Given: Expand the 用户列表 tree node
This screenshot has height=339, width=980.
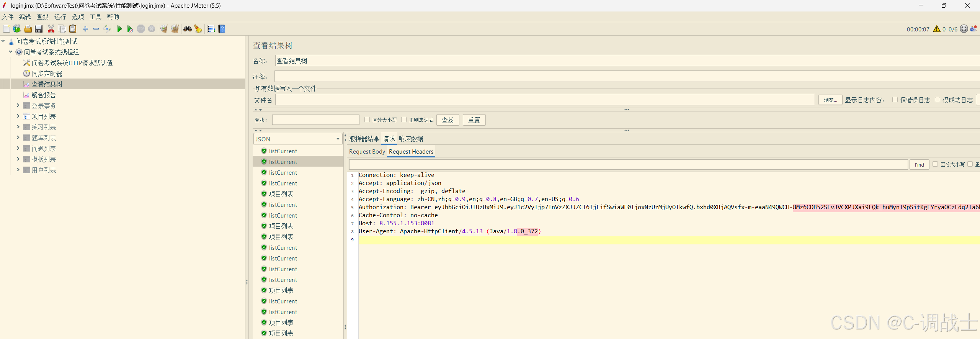Looking at the screenshot, I should (18, 170).
